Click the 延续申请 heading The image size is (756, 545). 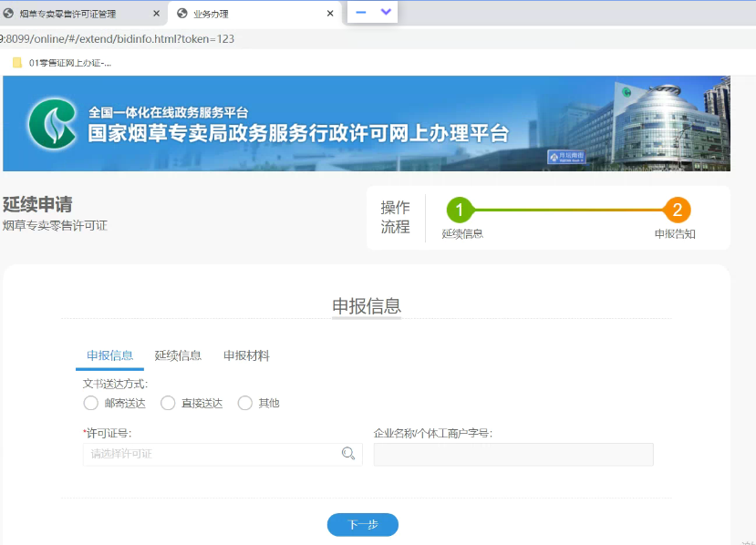click(x=37, y=204)
